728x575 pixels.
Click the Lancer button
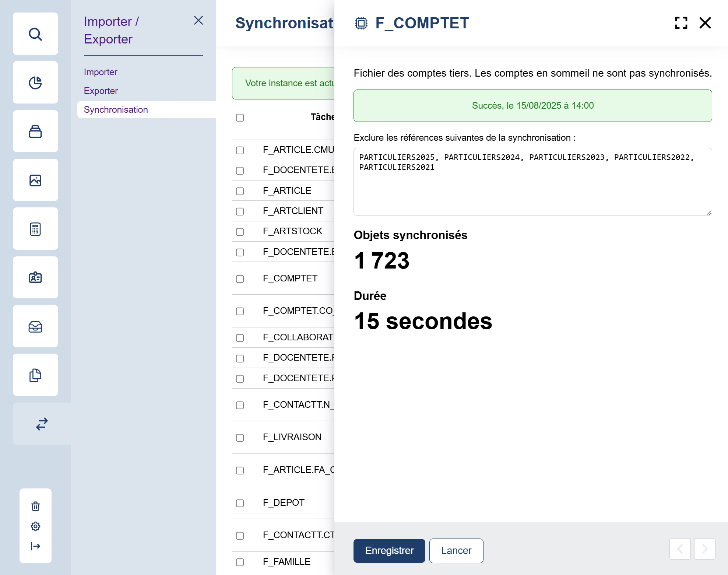456,550
